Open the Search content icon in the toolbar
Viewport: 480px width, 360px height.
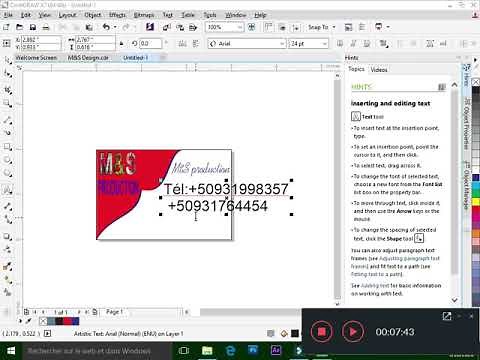click(x=150, y=27)
